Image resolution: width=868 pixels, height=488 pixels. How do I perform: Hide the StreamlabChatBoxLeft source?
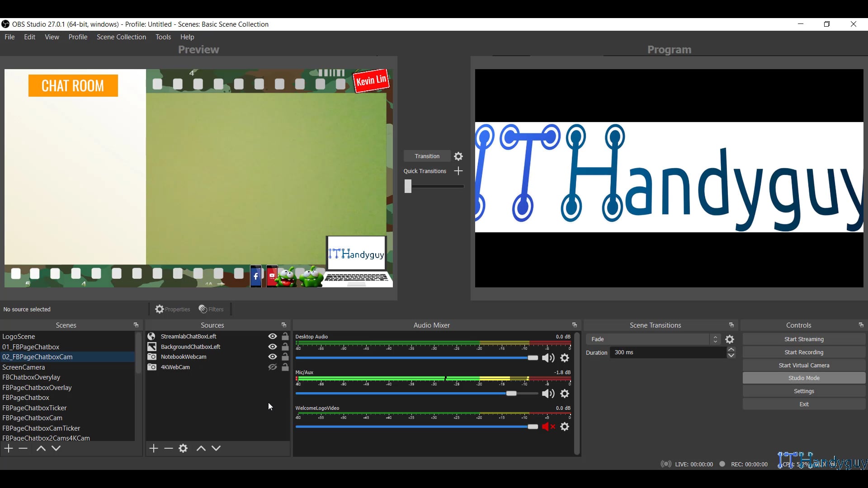[272, 337]
